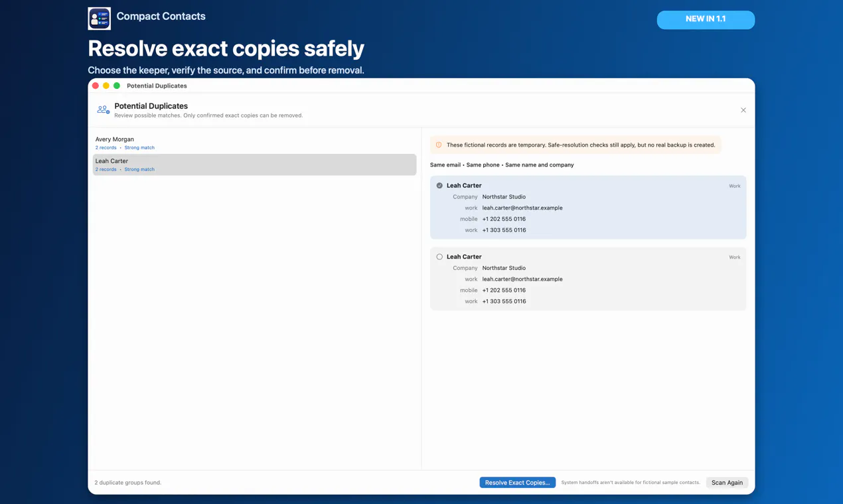
Task: Click 'Strong match' under Avery Morgan
Action: [x=139, y=148]
